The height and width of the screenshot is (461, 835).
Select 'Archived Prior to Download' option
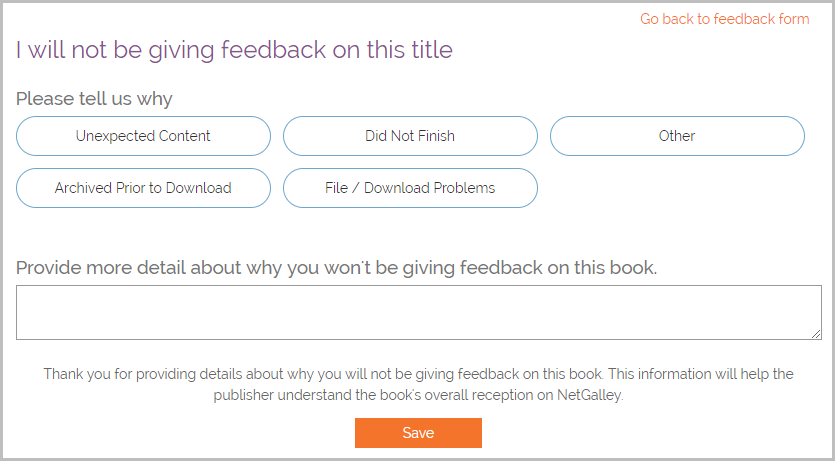coord(143,188)
